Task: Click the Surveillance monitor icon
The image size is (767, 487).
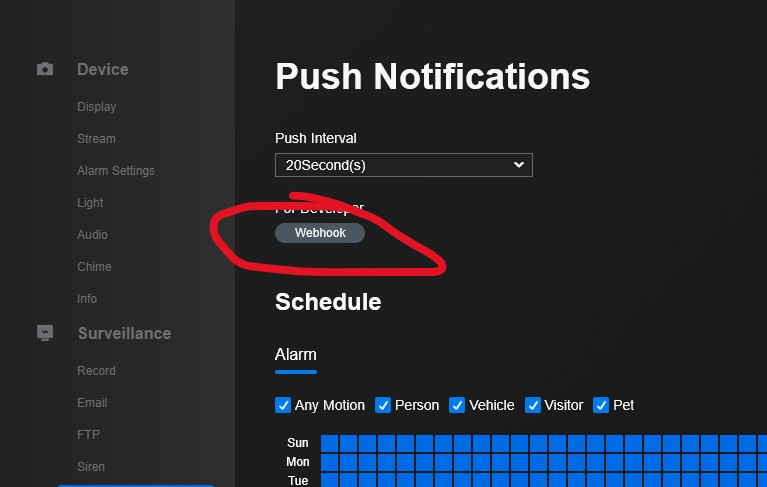Action: pyautogui.click(x=45, y=333)
